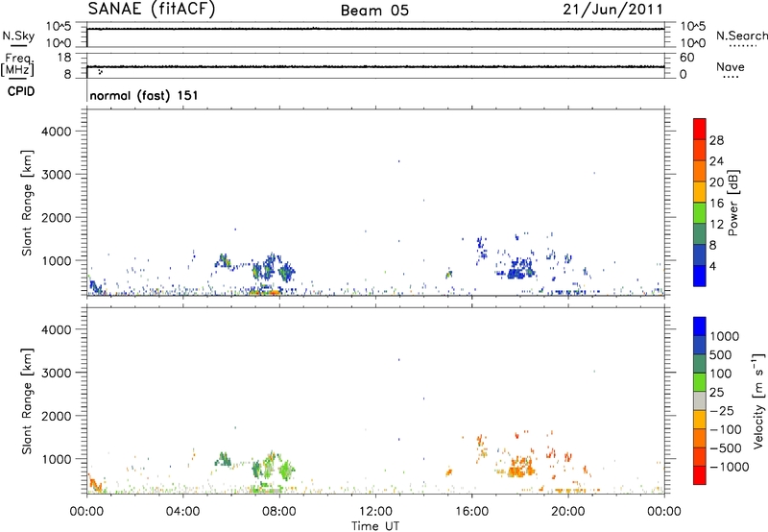Viewport: 768px width, 532px height.
Task: Select Slant Range label of velocity panel
Action: 27,401
